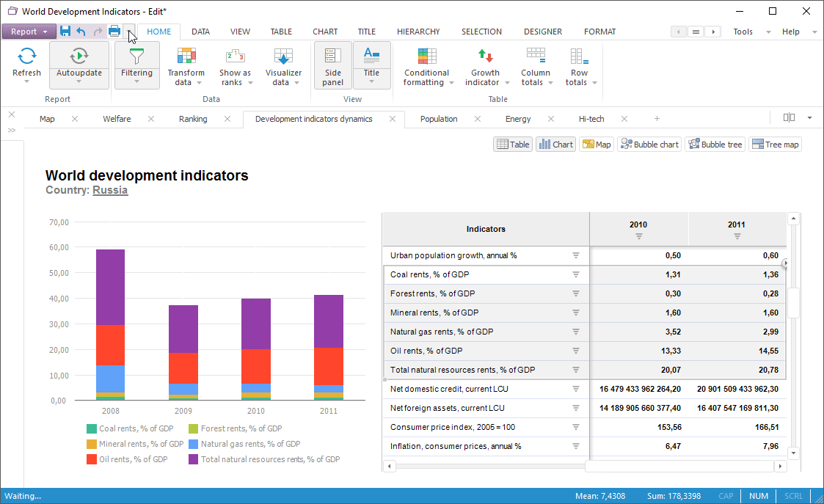Click the Russia country link

coord(110,190)
